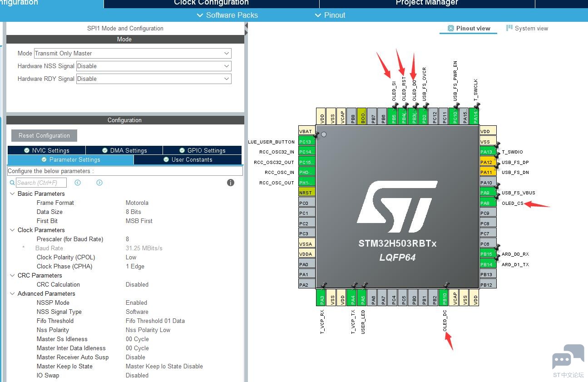This screenshot has width=588, height=382.
Task: Select the IO Swap value Disabled
Action: (137, 375)
